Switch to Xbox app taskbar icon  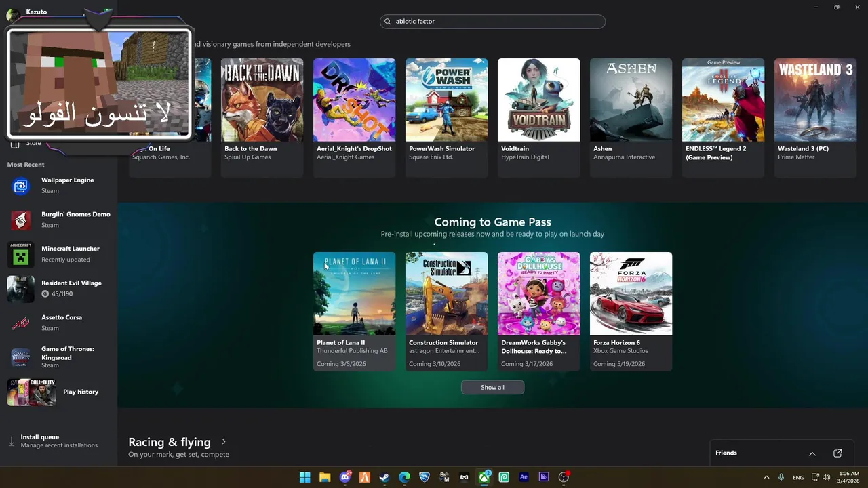[484, 477]
